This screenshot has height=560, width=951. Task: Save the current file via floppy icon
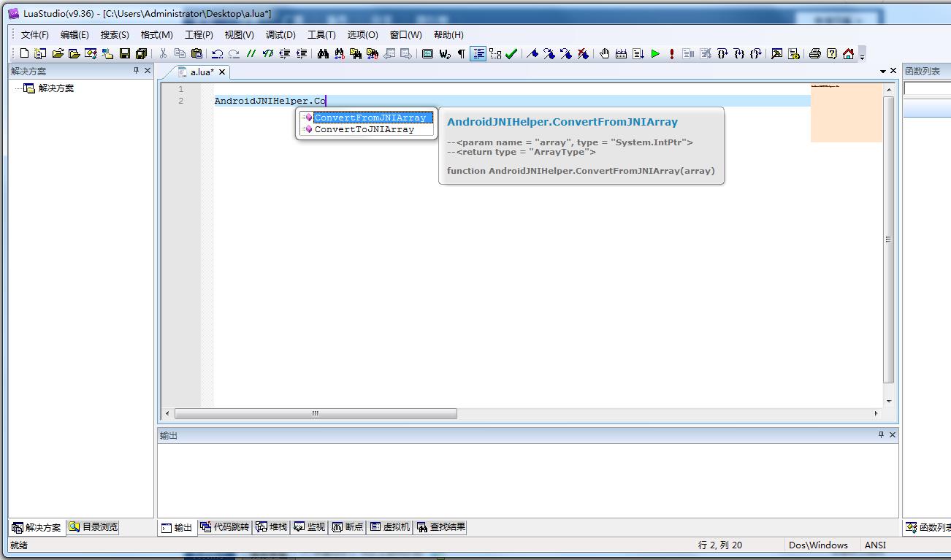click(125, 53)
